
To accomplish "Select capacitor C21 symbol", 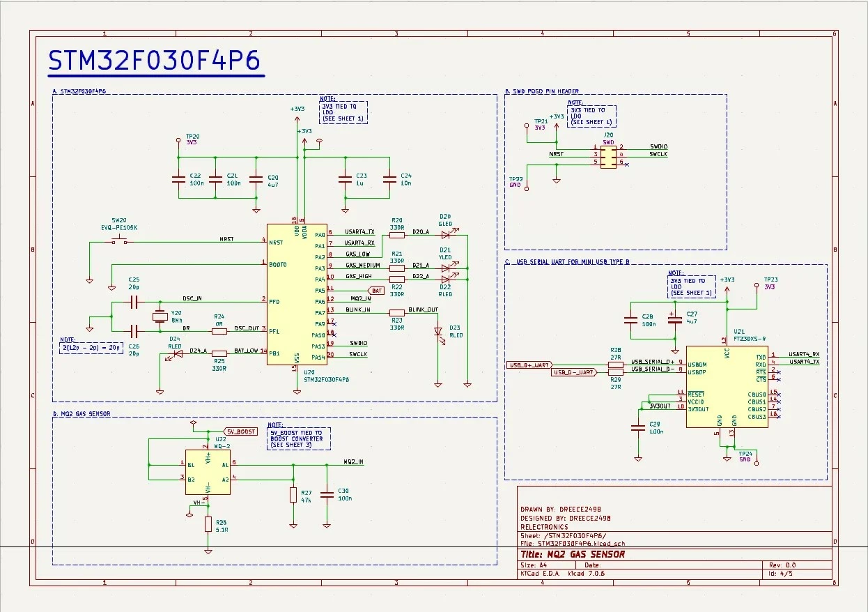I will pos(216,178).
